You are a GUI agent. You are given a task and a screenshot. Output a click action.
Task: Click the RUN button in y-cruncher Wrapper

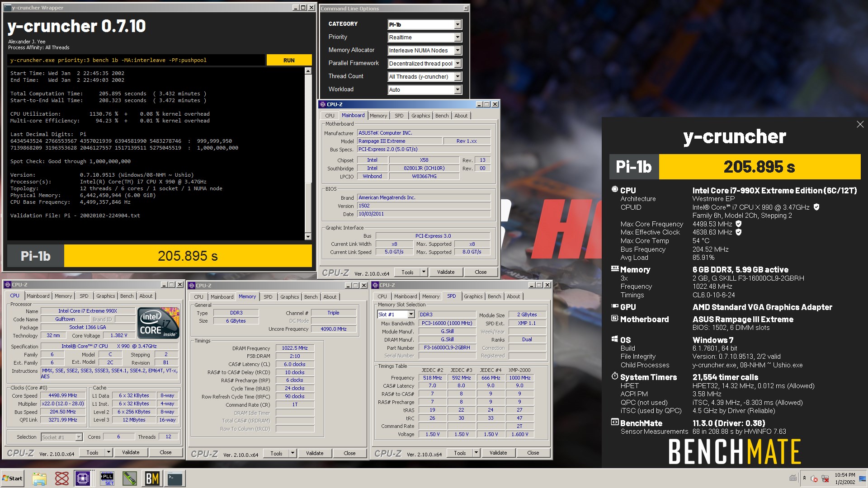tap(289, 60)
